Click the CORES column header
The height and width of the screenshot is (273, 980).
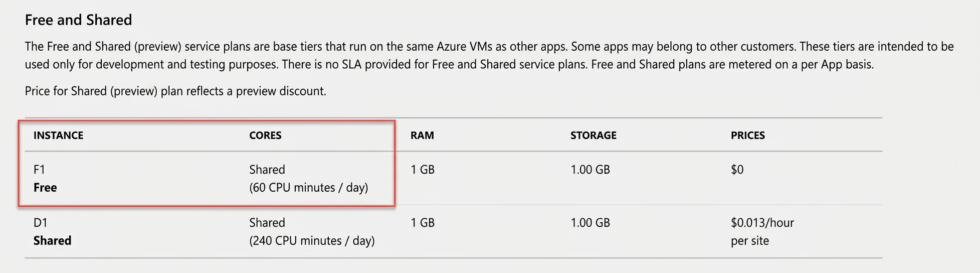[x=265, y=135]
